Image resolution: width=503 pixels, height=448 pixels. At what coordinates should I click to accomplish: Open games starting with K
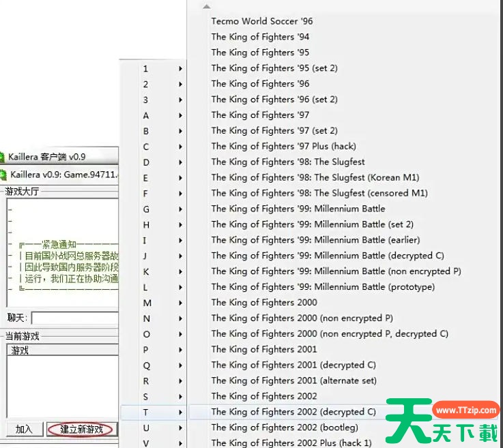[154, 272]
